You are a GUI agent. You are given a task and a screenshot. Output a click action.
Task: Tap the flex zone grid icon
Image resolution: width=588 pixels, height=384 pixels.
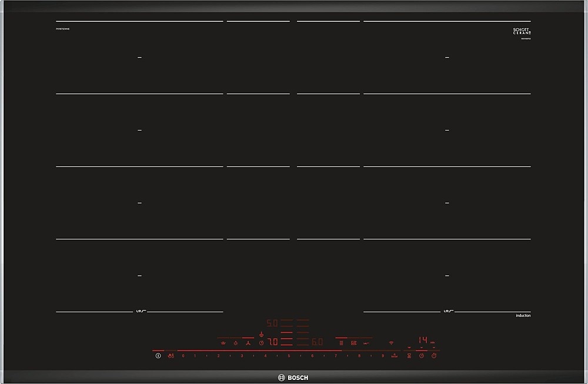pos(341,342)
